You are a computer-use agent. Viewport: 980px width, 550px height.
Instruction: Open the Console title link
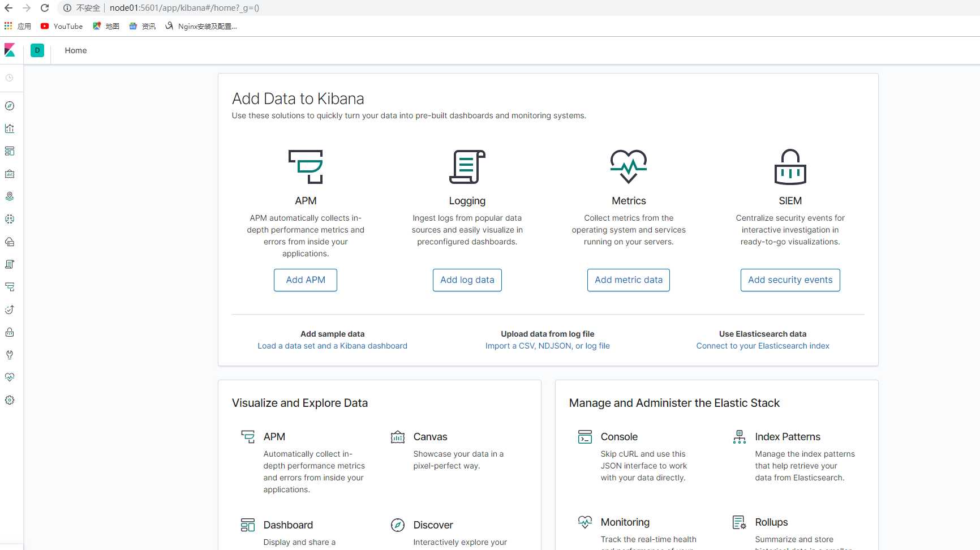click(619, 437)
